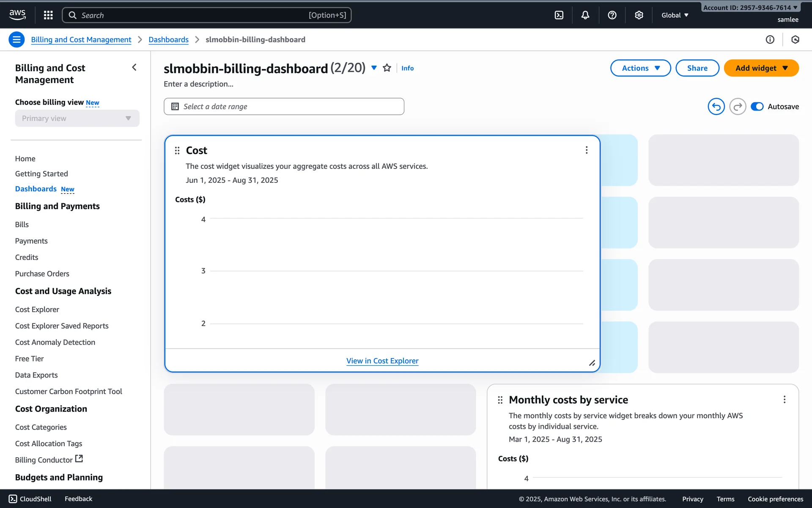The height and width of the screenshot is (508, 812).
Task: Toggle the hamburger side navigation button
Action: (16, 40)
